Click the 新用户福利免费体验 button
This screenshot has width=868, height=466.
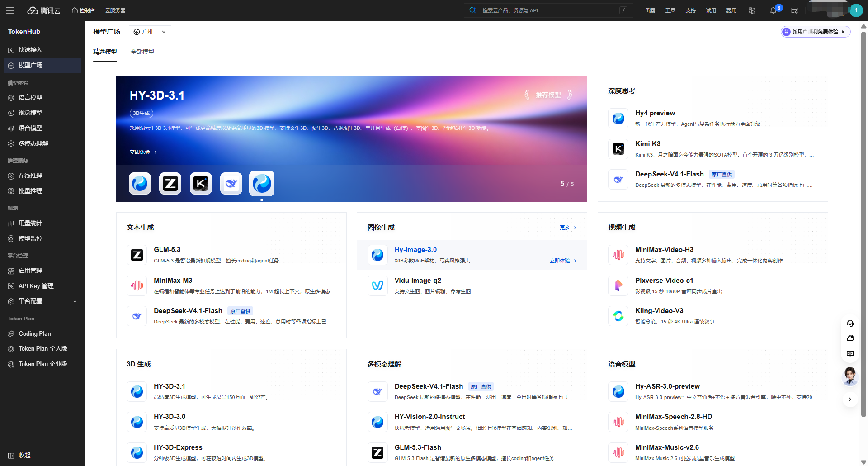pyautogui.click(x=816, y=32)
